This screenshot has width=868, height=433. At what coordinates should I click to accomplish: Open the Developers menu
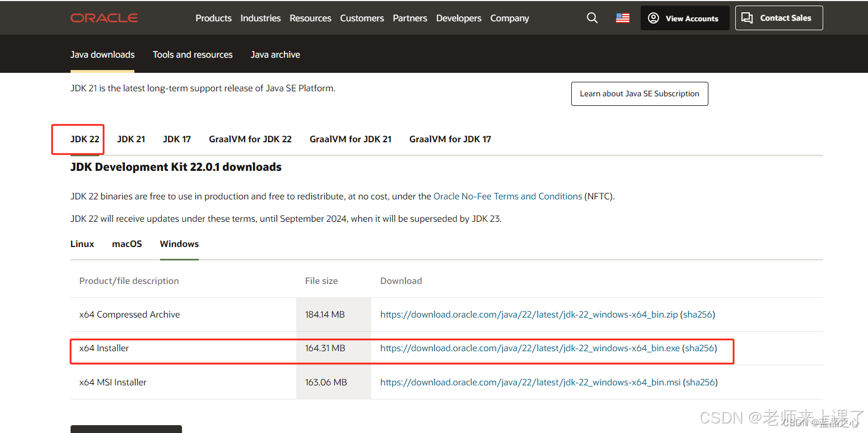click(459, 18)
